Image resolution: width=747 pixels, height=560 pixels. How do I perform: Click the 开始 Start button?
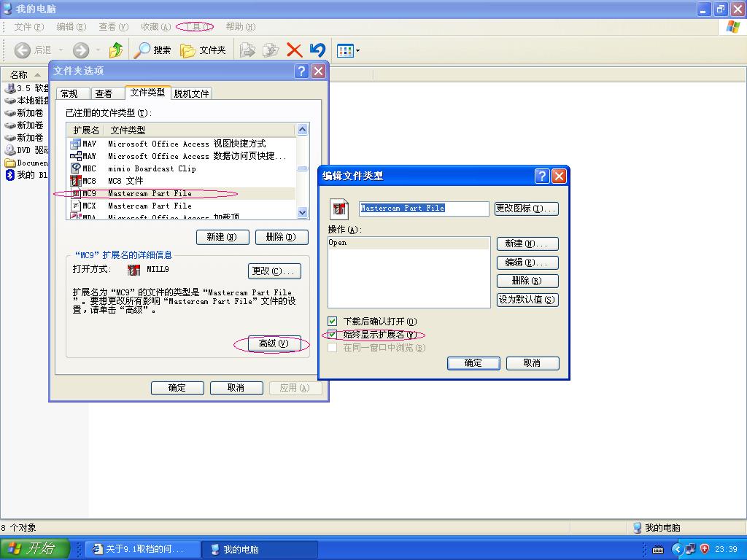coord(34,548)
